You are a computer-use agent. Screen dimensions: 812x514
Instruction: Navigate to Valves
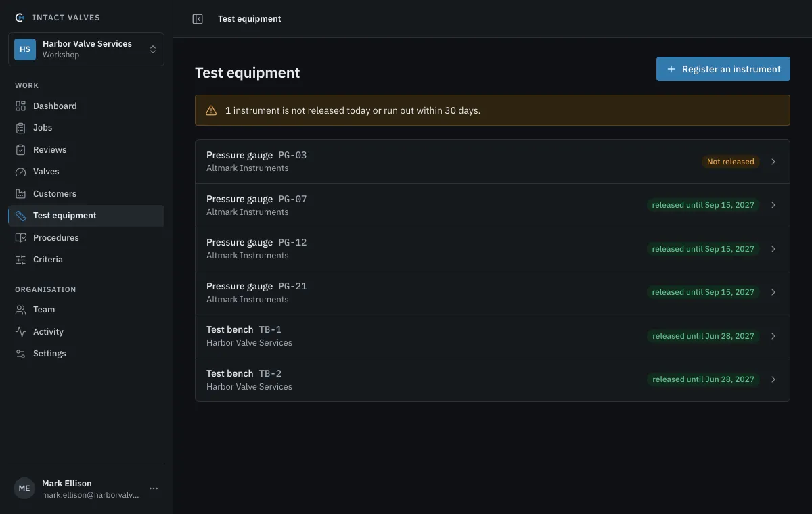[x=86, y=172]
